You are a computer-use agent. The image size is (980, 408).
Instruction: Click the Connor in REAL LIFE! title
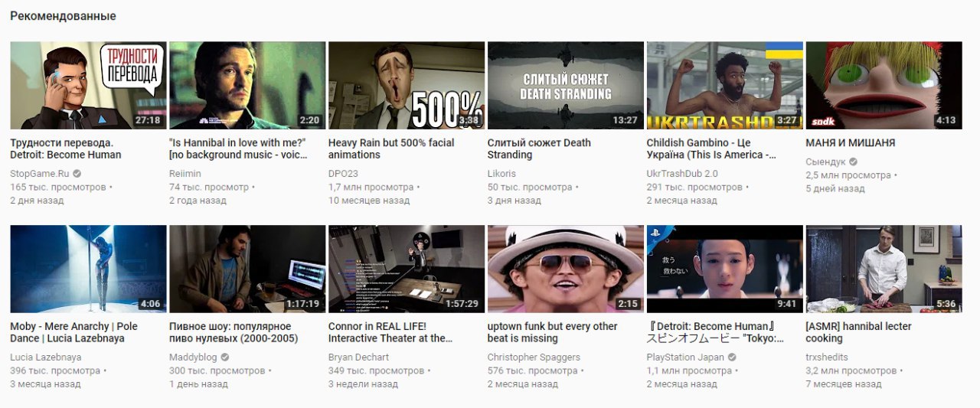pyautogui.click(x=390, y=332)
